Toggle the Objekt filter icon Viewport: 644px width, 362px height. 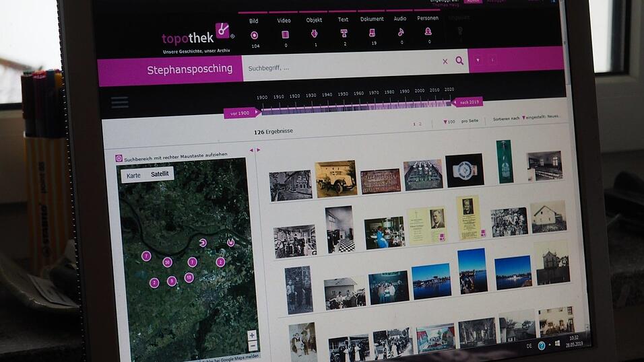tap(314, 34)
